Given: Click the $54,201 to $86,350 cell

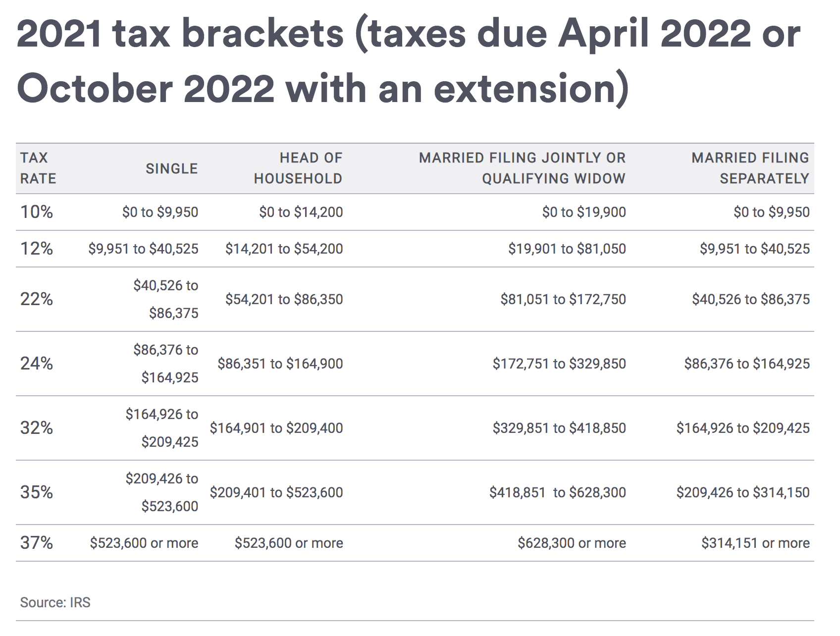Looking at the screenshot, I should pos(284,299).
